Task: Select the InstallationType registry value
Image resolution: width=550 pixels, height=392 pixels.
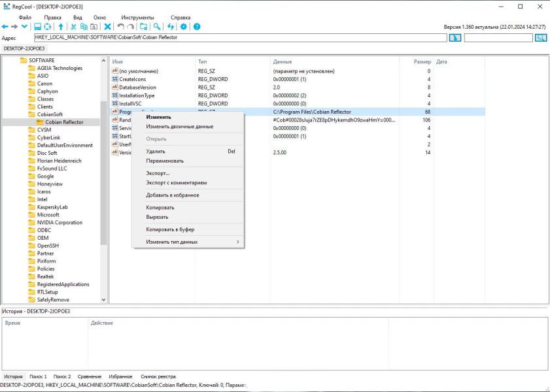Action: tap(137, 95)
